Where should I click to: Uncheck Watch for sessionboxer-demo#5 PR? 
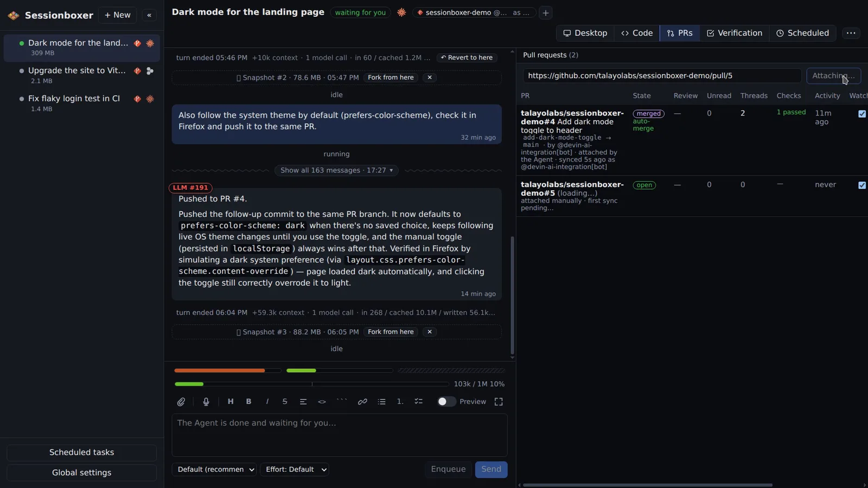click(862, 185)
